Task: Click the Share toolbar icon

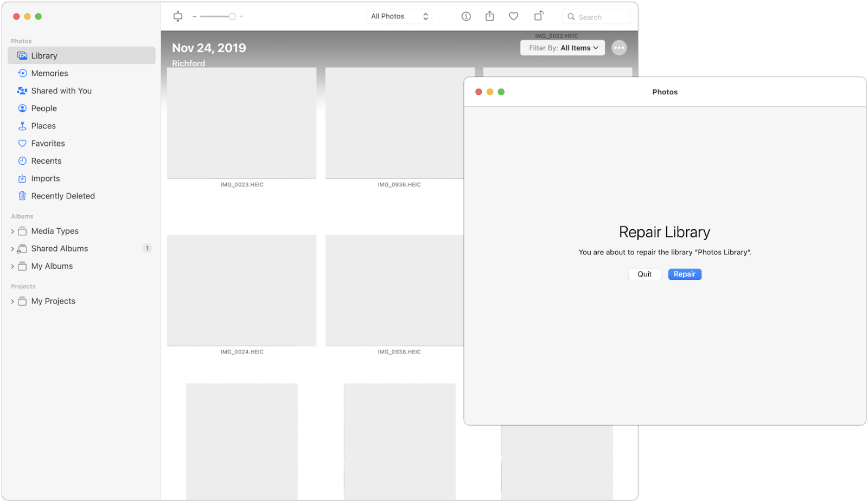Action: pos(490,16)
